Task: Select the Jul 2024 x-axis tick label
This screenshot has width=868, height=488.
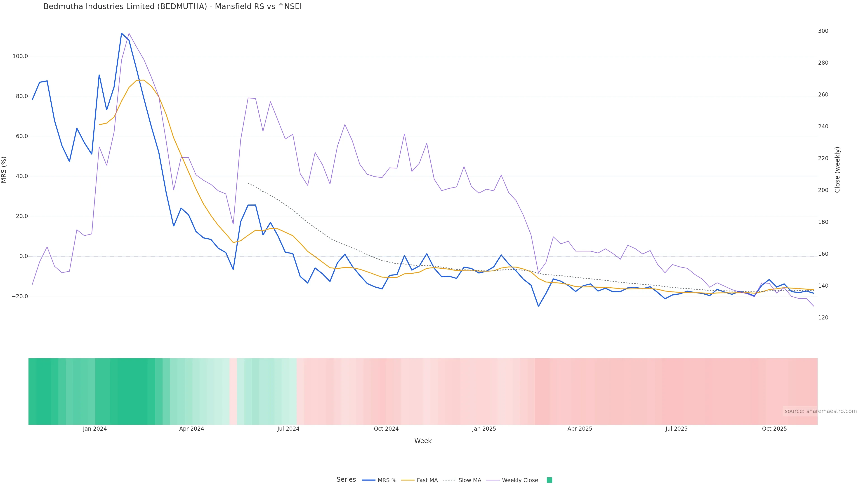Action: (x=288, y=429)
